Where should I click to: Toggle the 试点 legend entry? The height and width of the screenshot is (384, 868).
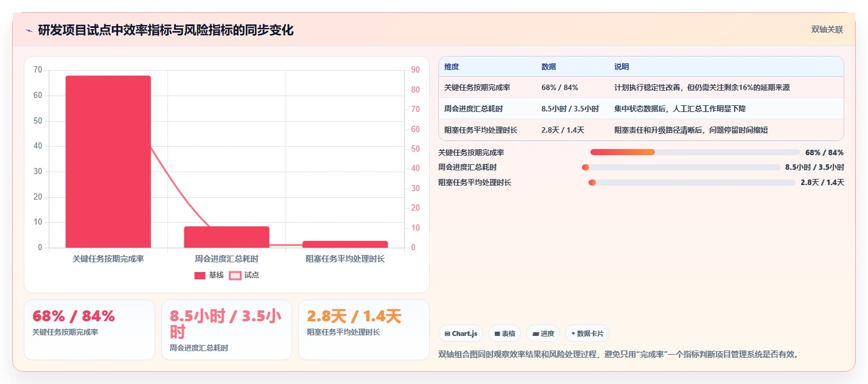click(x=244, y=275)
